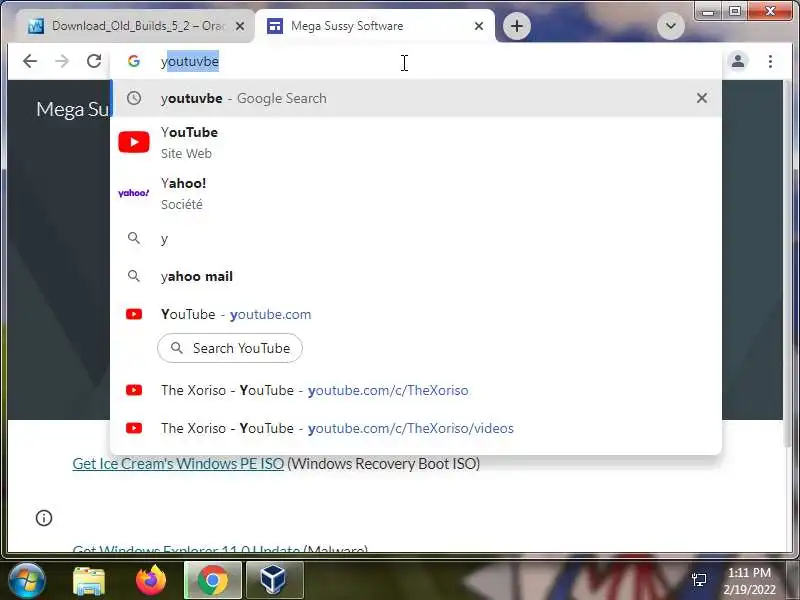Click the taskbar clock showing 1:11 PM
The width and height of the screenshot is (800, 600).
(x=748, y=581)
